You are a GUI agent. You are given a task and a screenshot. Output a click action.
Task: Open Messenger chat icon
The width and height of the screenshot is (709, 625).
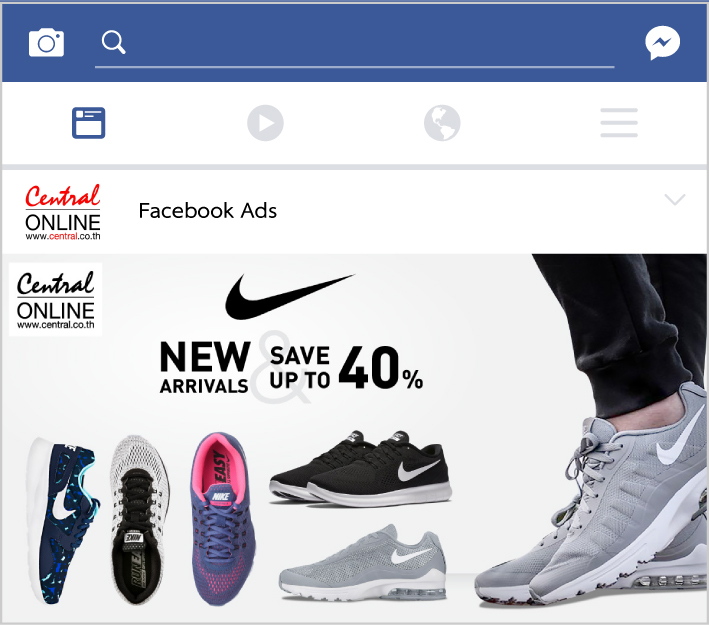click(662, 43)
